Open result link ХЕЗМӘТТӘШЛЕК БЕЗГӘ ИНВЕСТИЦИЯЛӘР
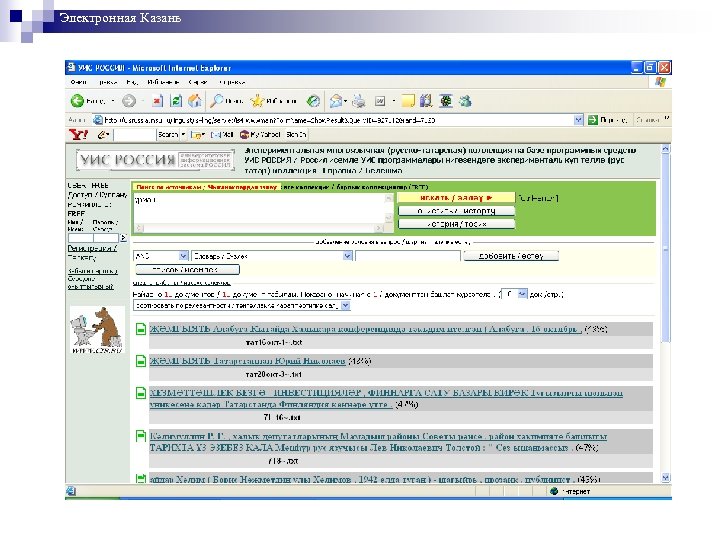 tap(386, 399)
